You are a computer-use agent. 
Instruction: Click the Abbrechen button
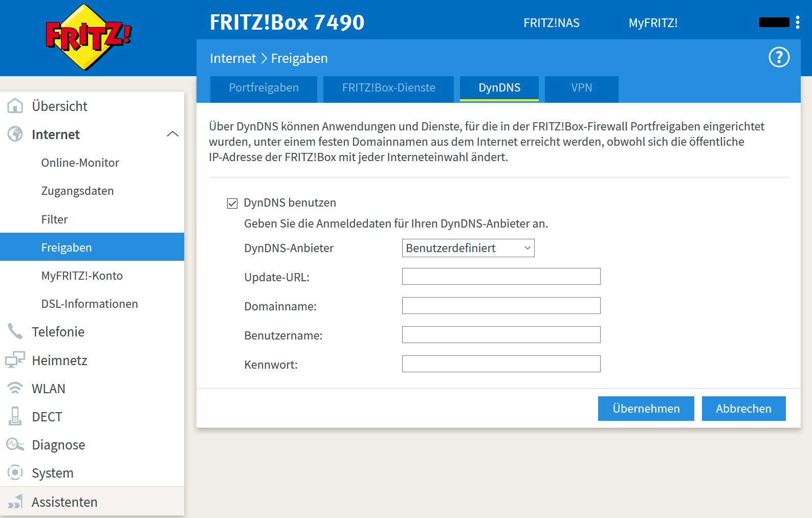click(x=743, y=409)
